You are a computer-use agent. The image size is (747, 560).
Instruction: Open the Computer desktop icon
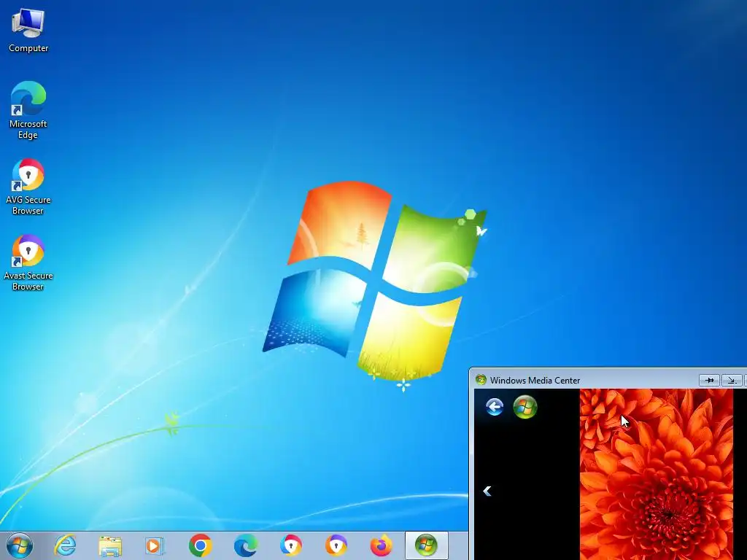28,31
